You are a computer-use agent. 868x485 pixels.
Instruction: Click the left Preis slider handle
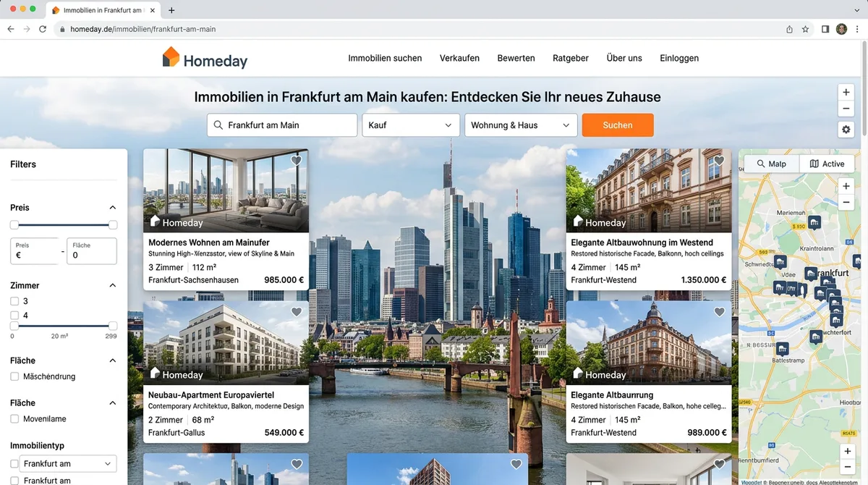coord(14,225)
